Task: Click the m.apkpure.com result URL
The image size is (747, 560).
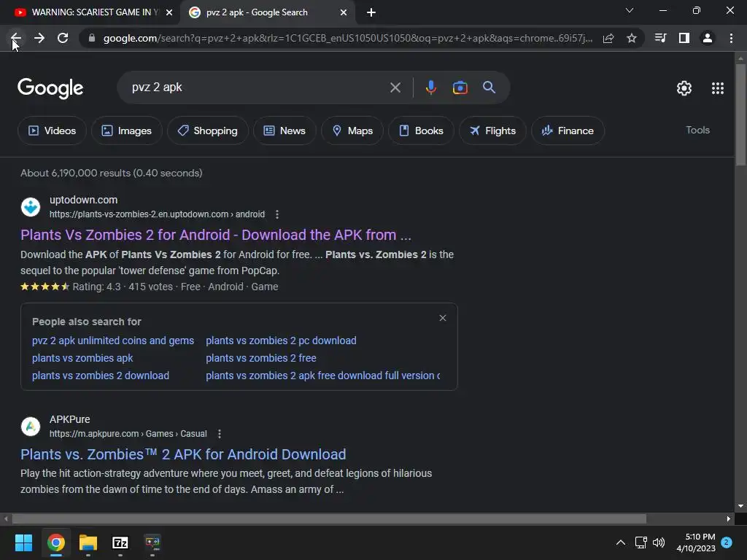Action: pyautogui.click(x=128, y=434)
